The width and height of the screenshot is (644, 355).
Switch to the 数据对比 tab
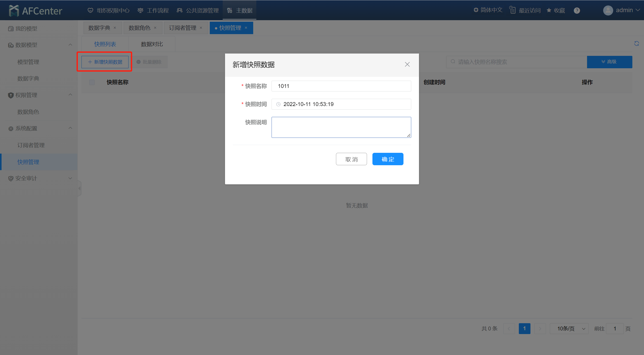[x=152, y=44]
